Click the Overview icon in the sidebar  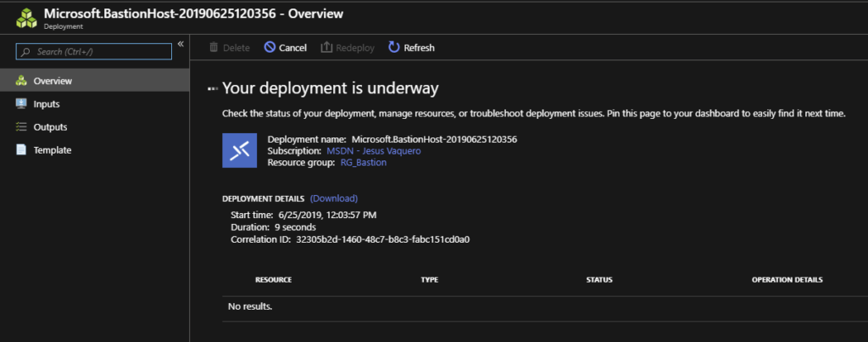pyautogui.click(x=21, y=81)
